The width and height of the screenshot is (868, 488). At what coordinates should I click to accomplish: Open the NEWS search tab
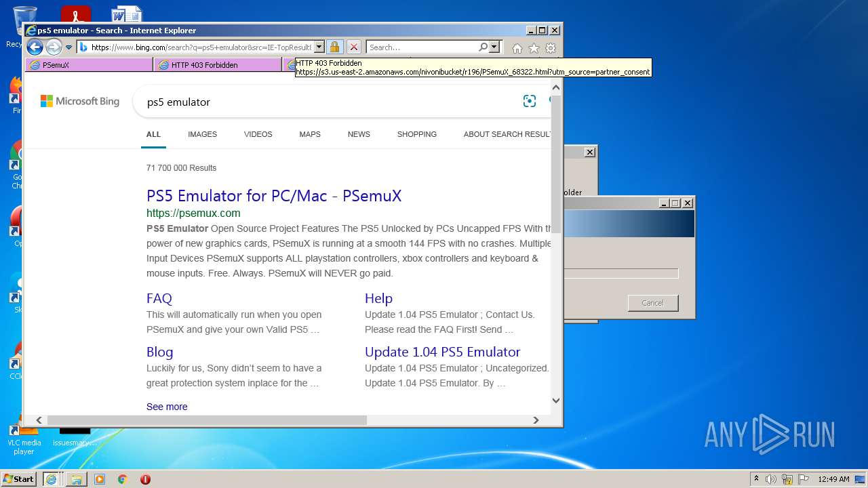(359, 134)
